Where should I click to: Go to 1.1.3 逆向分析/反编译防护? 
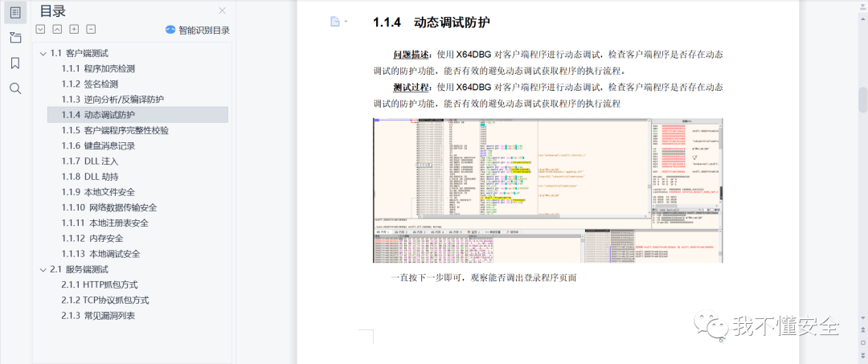[x=113, y=100]
